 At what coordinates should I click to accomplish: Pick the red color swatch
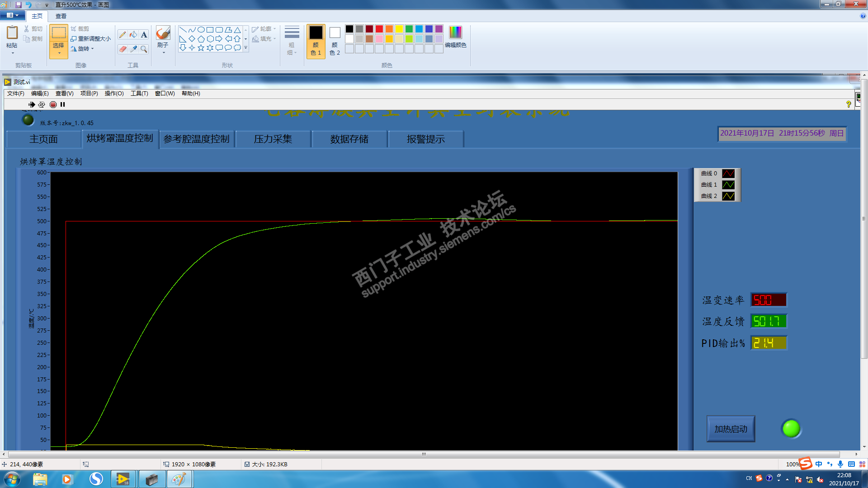[379, 29]
